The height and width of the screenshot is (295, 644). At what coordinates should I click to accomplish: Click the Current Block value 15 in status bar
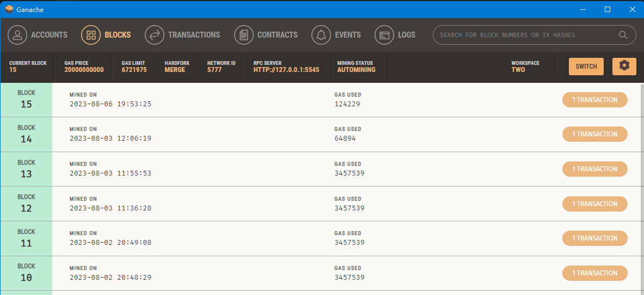click(13, 70)
